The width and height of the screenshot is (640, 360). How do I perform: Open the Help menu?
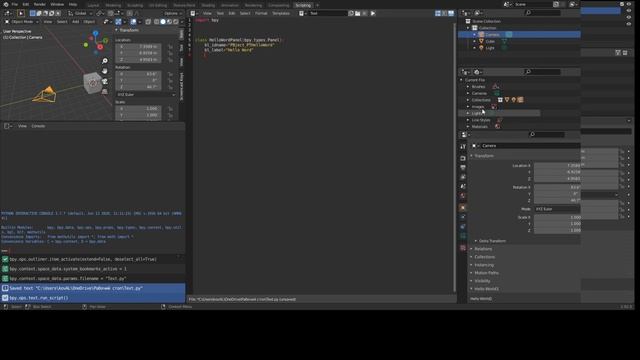[x=73, y=4]
